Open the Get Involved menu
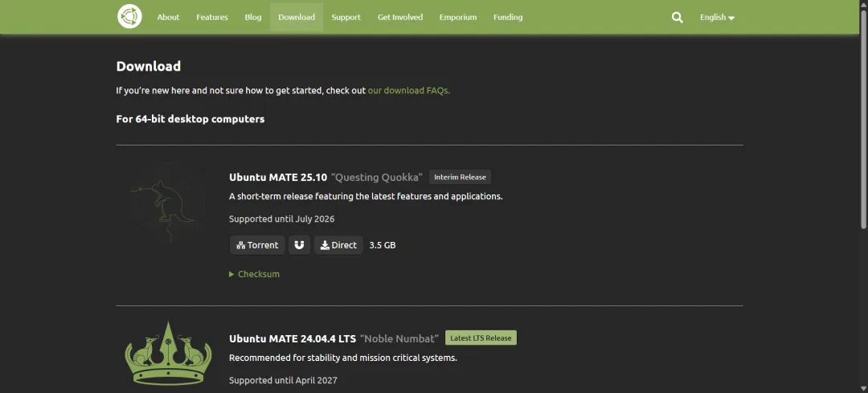This screenshot has height=393, width=868. (400, 17)
